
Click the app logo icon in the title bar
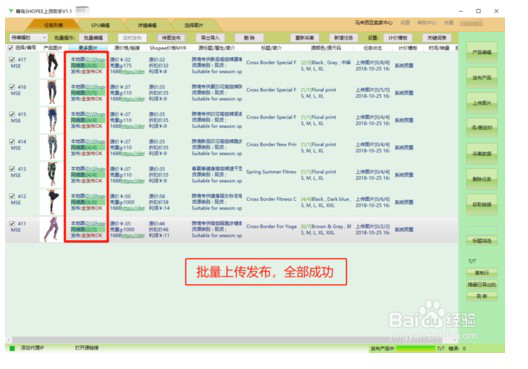click(11, 11)
